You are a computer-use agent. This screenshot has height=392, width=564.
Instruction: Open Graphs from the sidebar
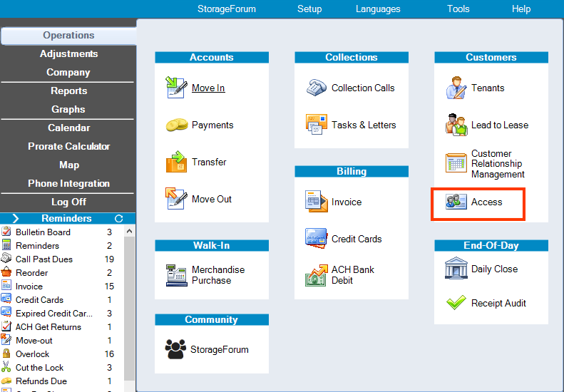68,109
